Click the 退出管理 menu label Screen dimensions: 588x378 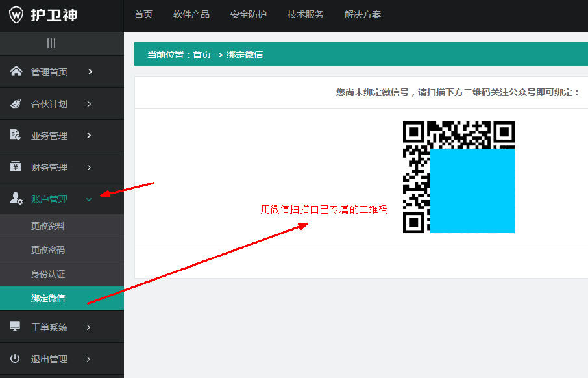49,359
